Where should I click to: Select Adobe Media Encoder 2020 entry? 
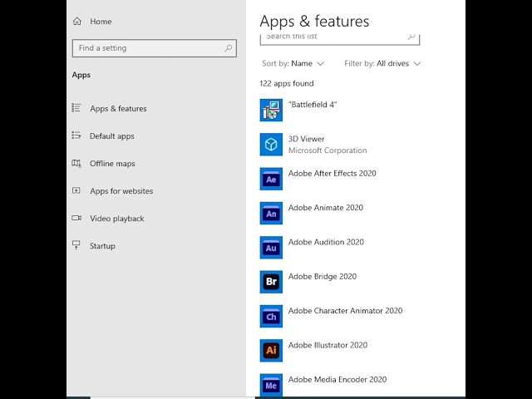click(337, 379)
